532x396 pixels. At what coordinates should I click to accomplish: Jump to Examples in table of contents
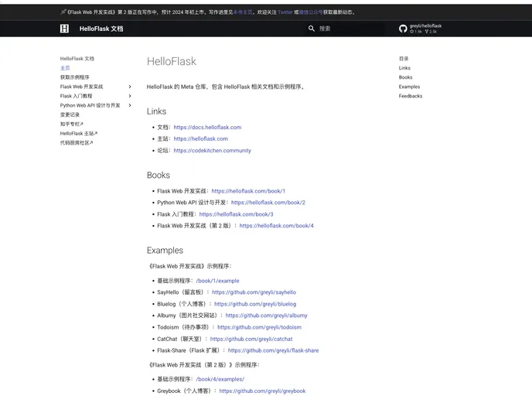click(409, 87)
